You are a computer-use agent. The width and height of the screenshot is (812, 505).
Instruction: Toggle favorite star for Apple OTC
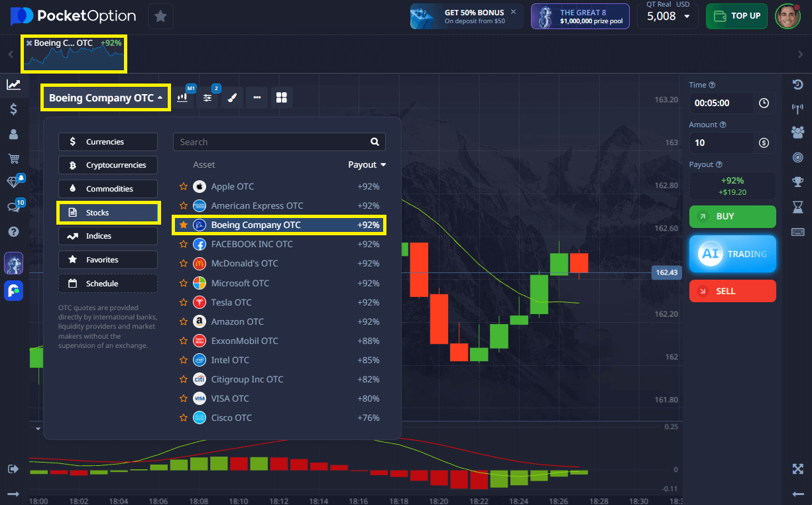pos(184,187)
